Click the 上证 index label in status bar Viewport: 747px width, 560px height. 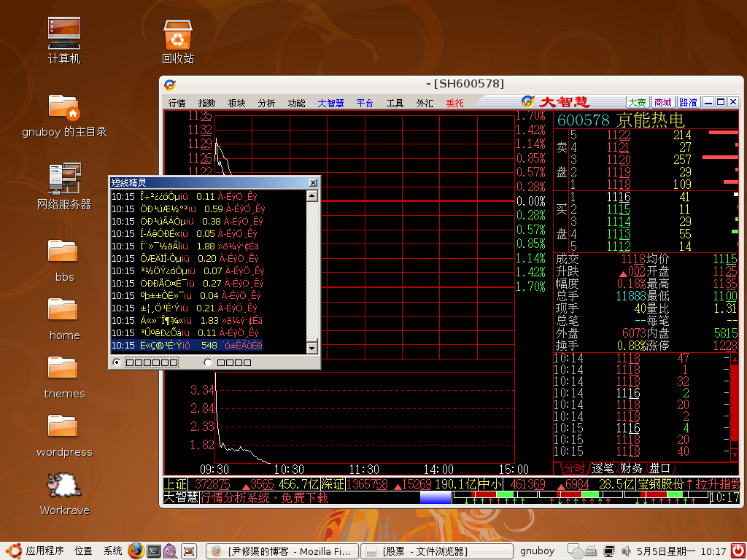[175, 484]
